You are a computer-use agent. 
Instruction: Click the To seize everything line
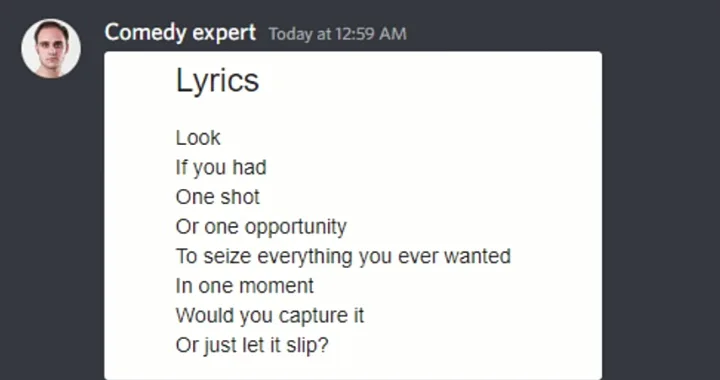pos(343,257)
